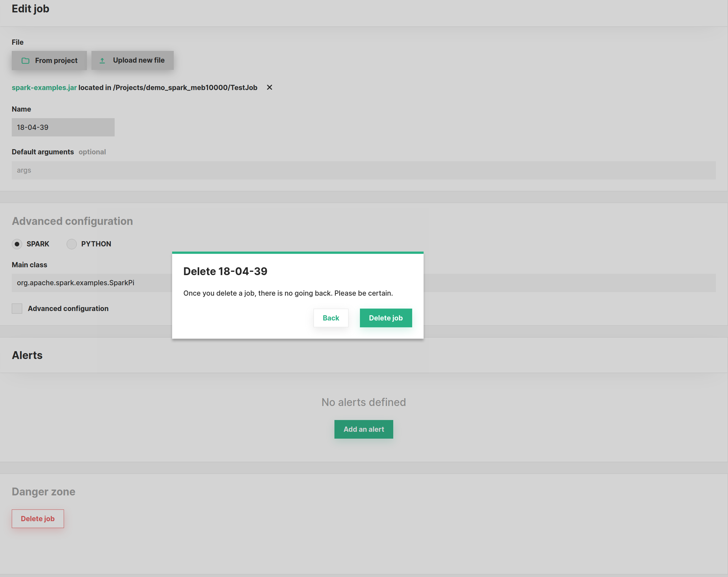Click the From project button

[x=49, y=61]
